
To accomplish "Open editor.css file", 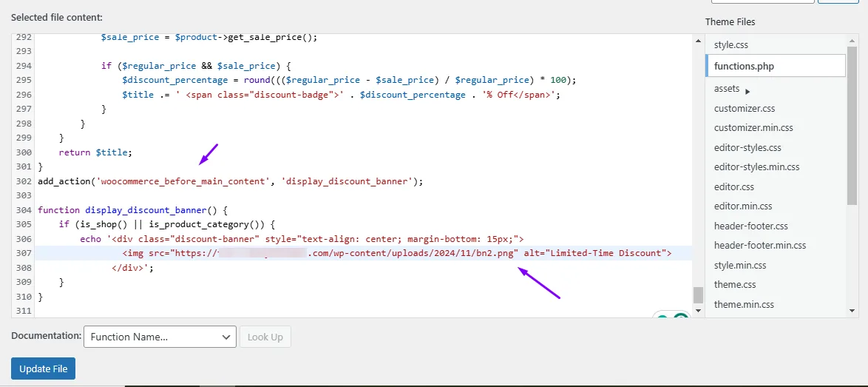I will pos(734,186).
